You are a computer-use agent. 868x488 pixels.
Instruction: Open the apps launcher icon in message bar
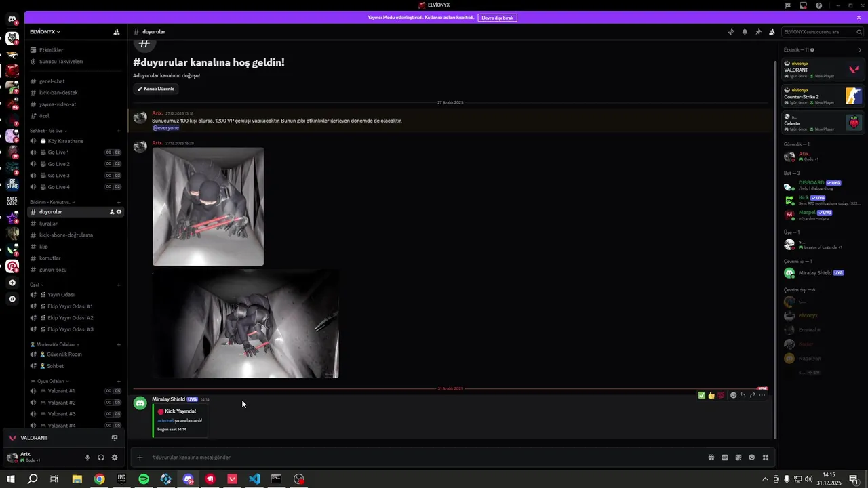pos(765,457)
